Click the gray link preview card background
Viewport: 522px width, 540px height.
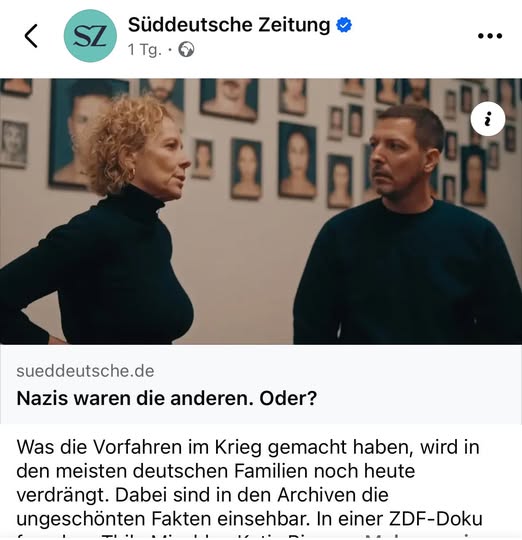point(261,384)
